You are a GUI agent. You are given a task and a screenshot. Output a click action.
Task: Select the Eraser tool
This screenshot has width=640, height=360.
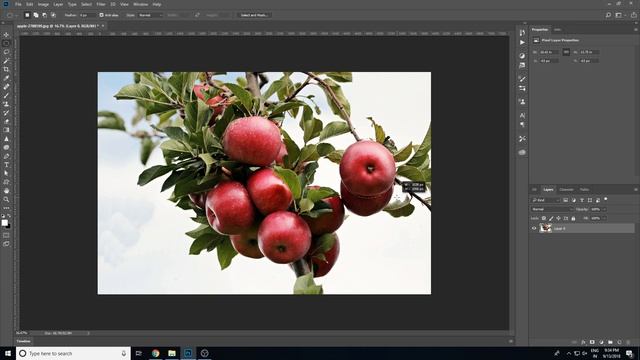tap(6, 121)
